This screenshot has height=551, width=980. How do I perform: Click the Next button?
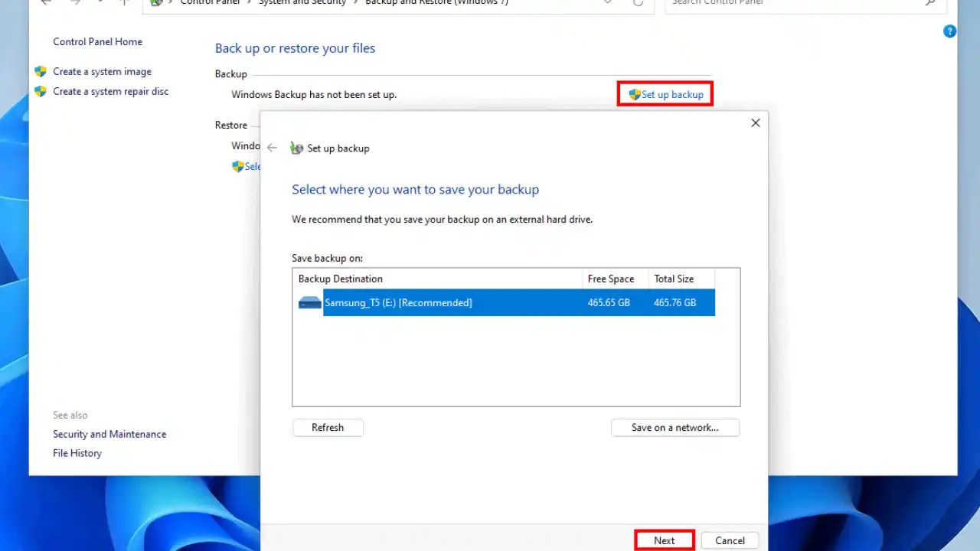pos(663,540)
